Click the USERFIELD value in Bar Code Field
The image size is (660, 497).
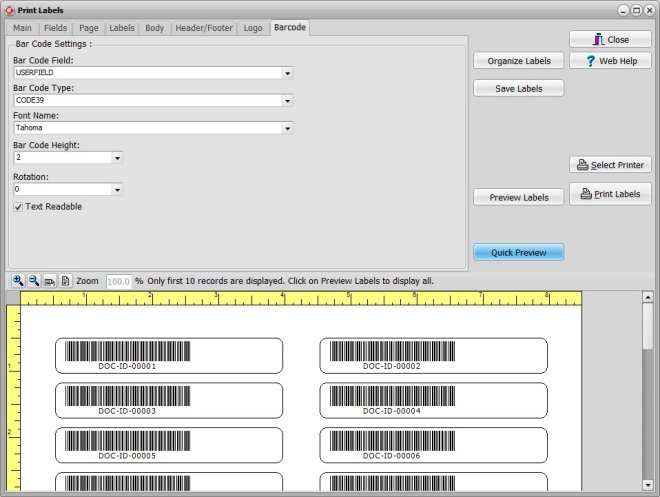click(35, 73)
